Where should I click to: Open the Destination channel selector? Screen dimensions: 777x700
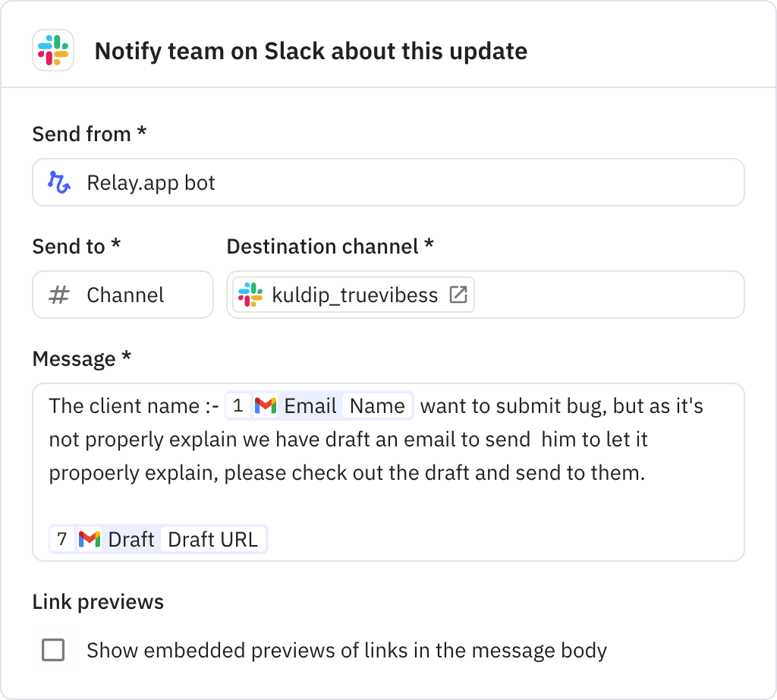pyautogui.click(x=484, y=295)
